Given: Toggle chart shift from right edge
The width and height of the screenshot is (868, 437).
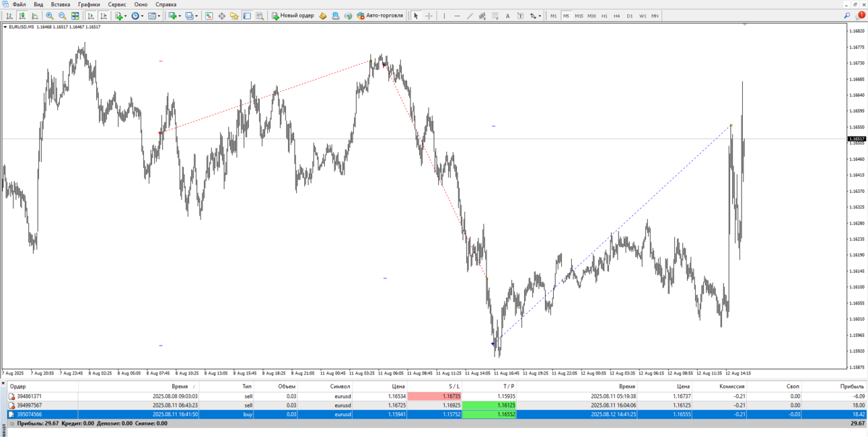Looking at the screenshot, I should (104, 15).
